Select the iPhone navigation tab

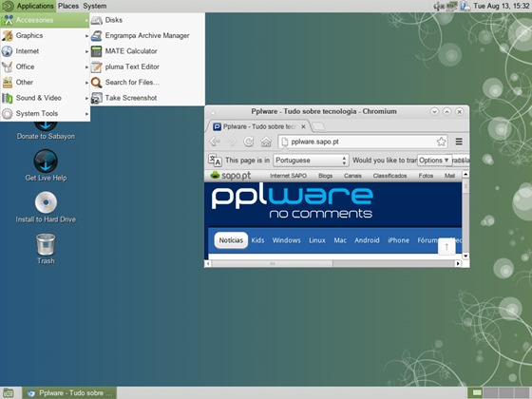398,240
